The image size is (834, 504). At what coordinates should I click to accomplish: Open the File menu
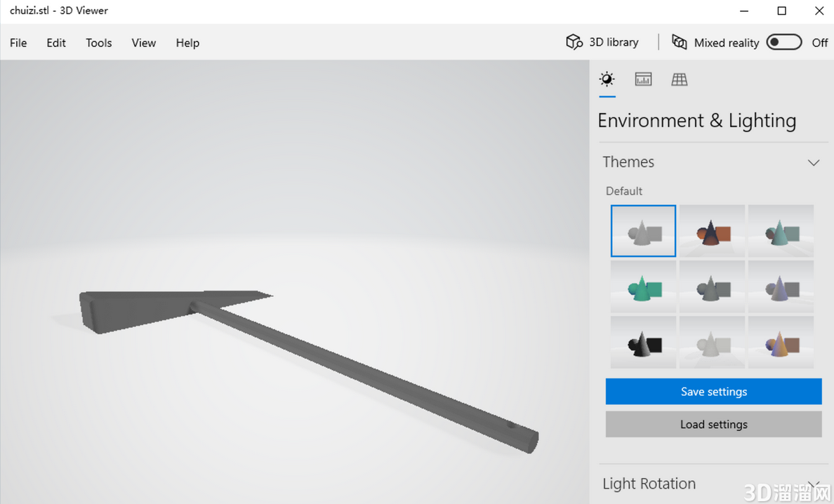tap(18, 43)
